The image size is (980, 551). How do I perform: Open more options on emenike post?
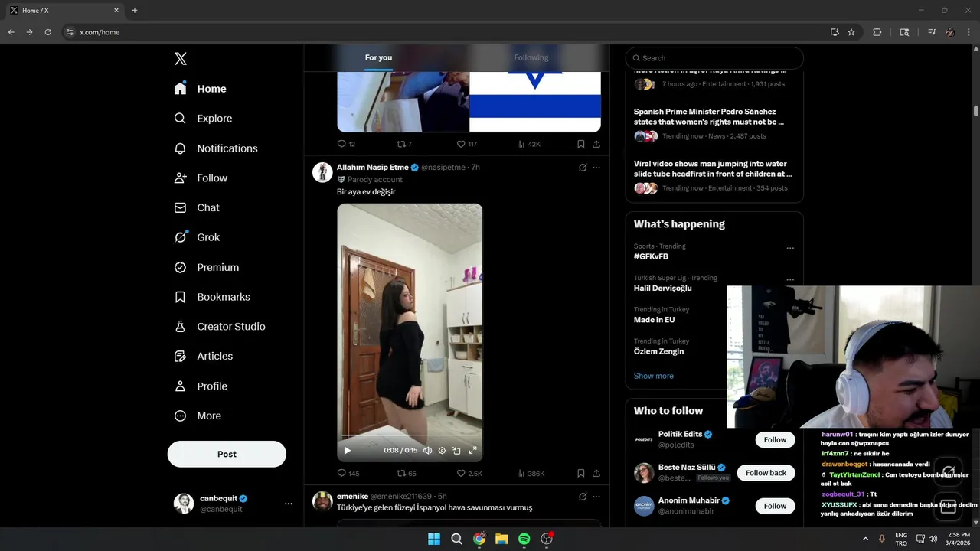(596, 497)
